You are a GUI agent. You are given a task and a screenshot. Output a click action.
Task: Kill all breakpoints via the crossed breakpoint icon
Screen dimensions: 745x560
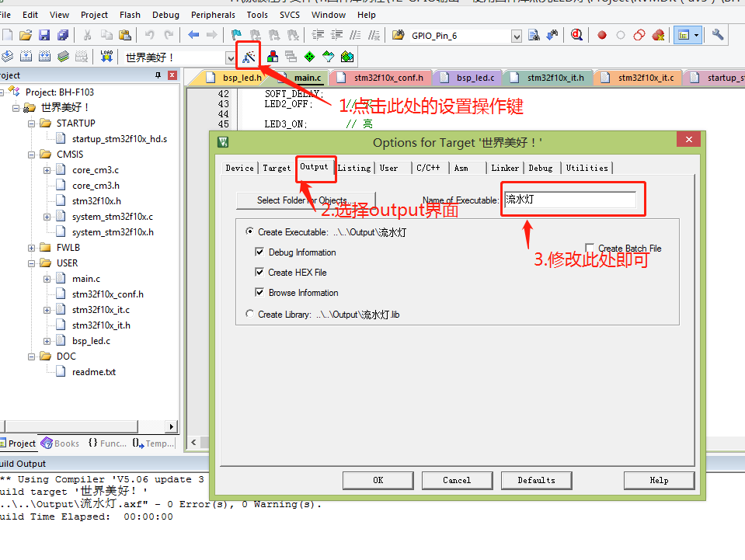click(x=659, y=35)
